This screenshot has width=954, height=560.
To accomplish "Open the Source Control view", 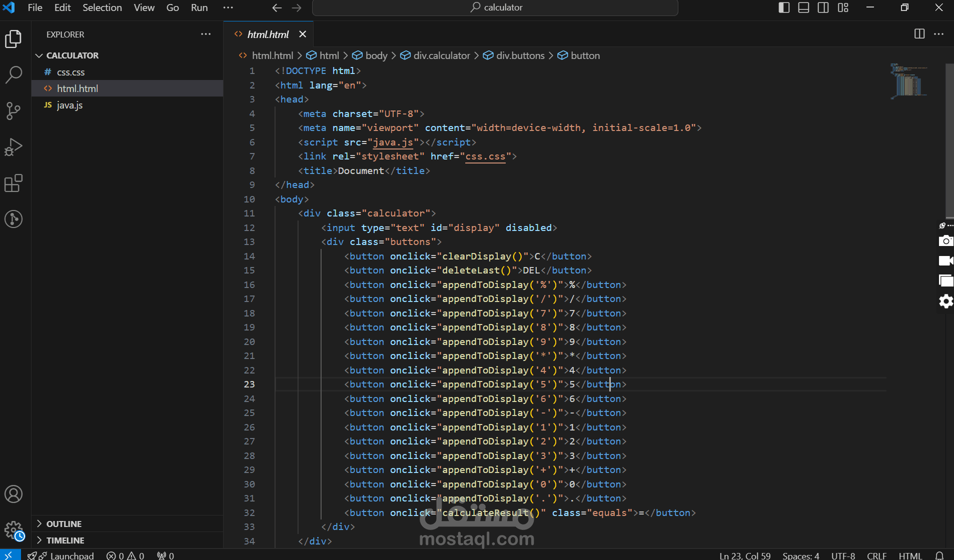I will pyautogui.click(x=14, y=111).
